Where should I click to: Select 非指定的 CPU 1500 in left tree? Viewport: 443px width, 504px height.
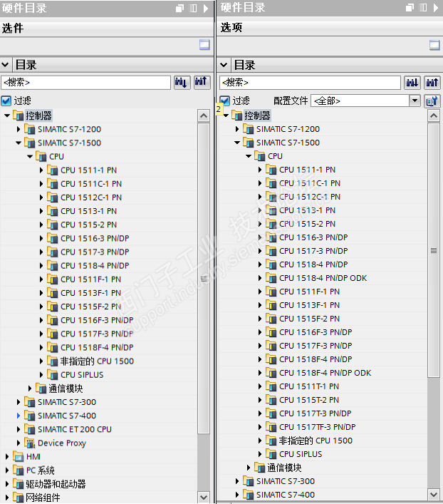tap(97, 361)
